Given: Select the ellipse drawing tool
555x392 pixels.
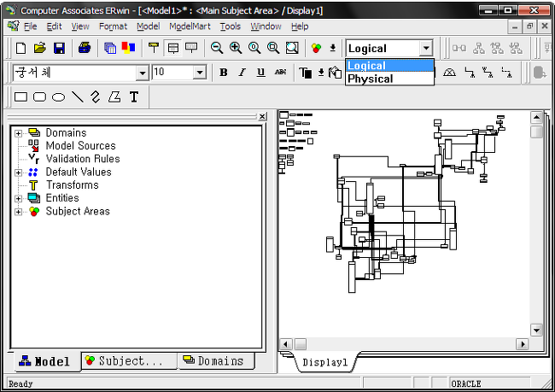Looking at the screenshot, I should 58,97.
